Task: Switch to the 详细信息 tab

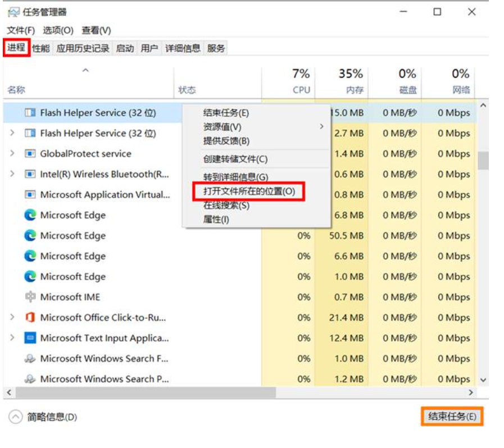Action: point(183,48)
